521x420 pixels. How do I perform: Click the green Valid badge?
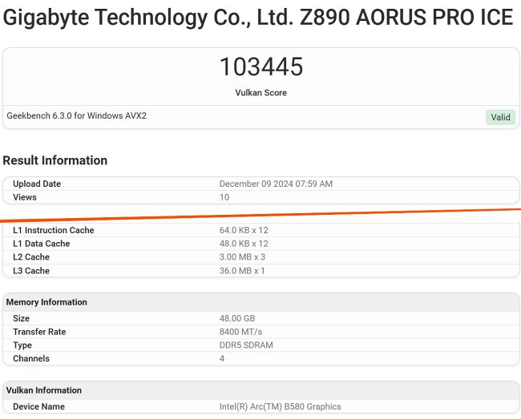(500, 117)
